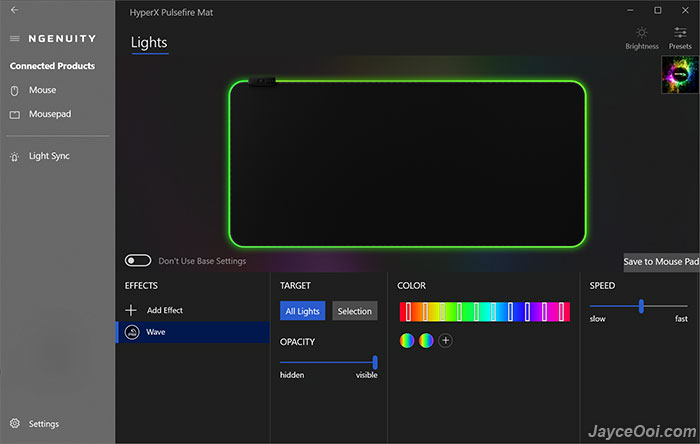The image size is (700, 444).
Task: Choose All Lights target
Action: pos(303,311)
